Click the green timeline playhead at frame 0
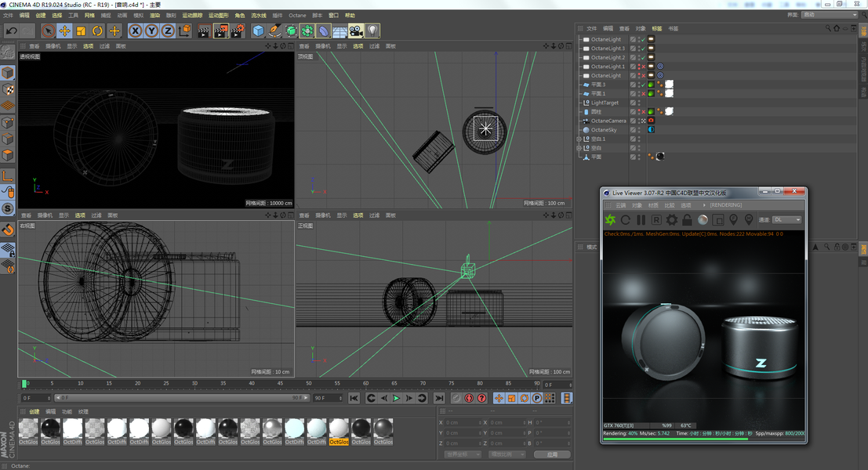The height and width of the screenshot is (470, 868). pos(24,383)
